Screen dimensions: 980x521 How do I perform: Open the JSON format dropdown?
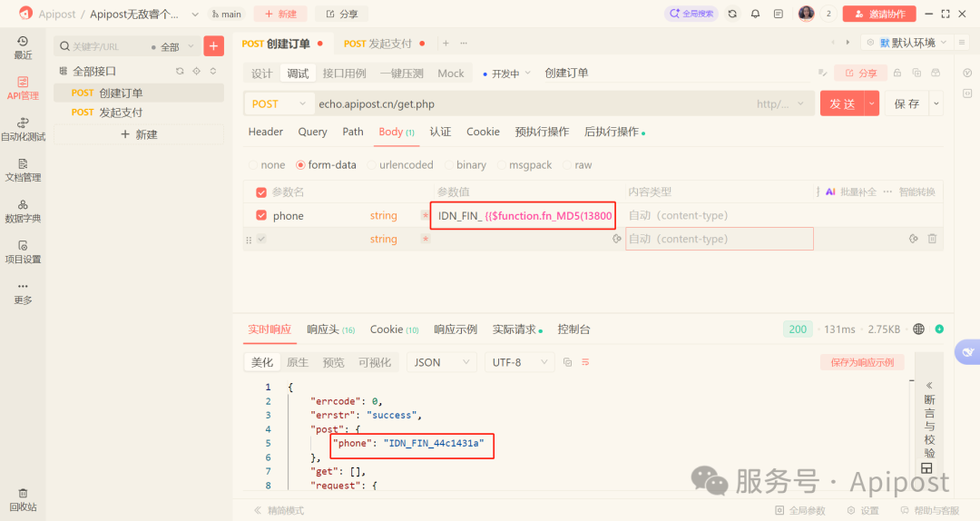pyautogui.click(x=442, y=362)
